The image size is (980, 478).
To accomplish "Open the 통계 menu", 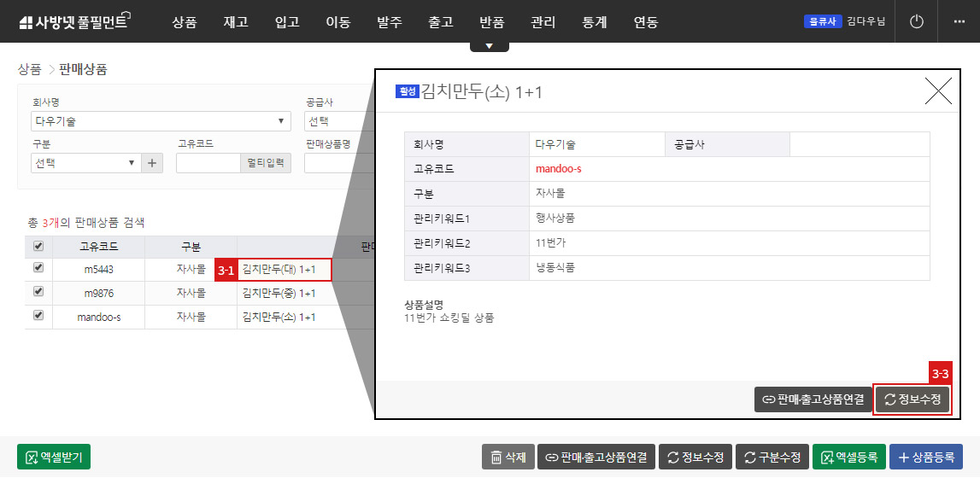I will point(595,22).
